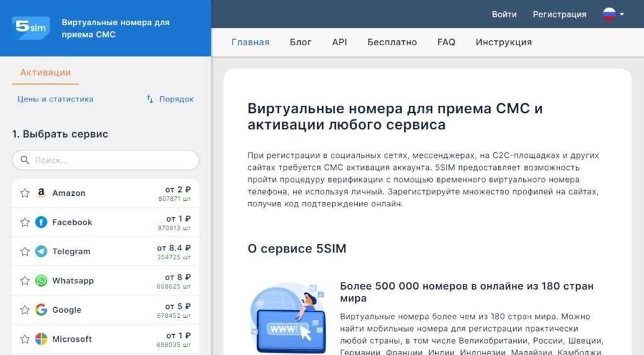The width and height of the screenshot is (644, 355).
Task: Click the Facebook service icon
Action: click(42, 222)
